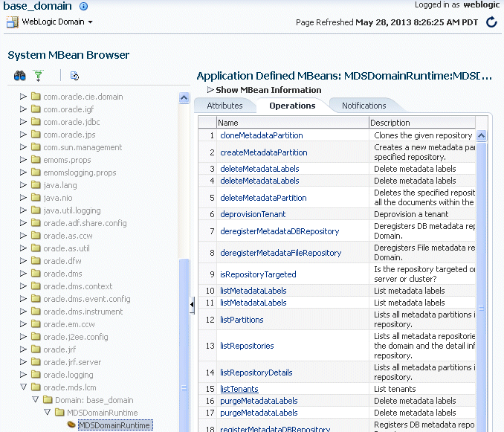
Task: Click the deleteMetadataPartition link
Action: pos(263,198)
